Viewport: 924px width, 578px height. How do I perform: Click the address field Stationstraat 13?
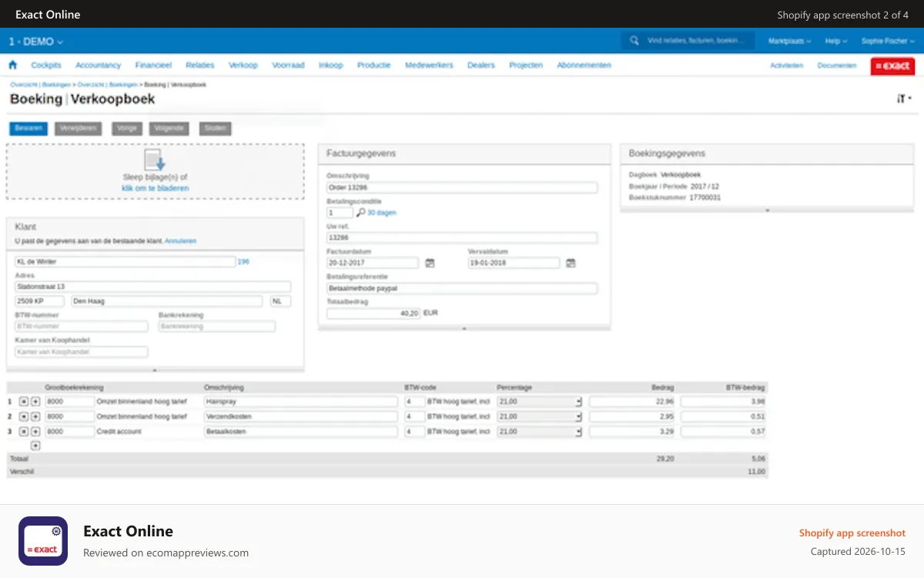pos(152,287)
